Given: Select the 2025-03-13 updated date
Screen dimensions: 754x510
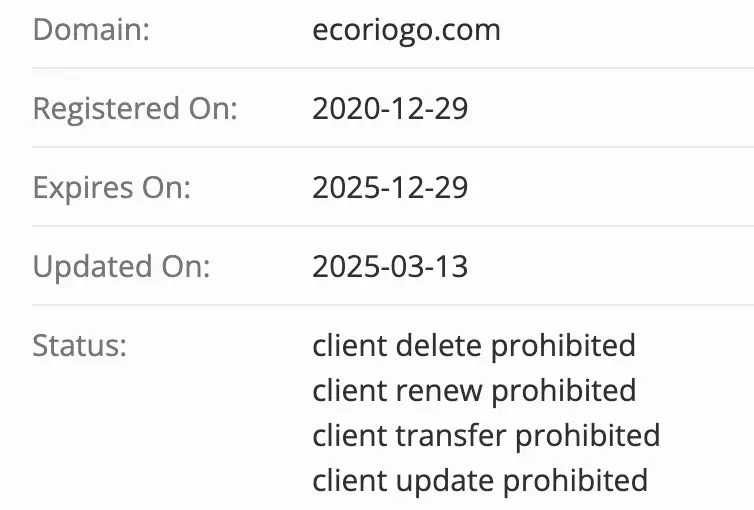Looking at the screenshot, I should pyautogui.click(x=390, y=266).
